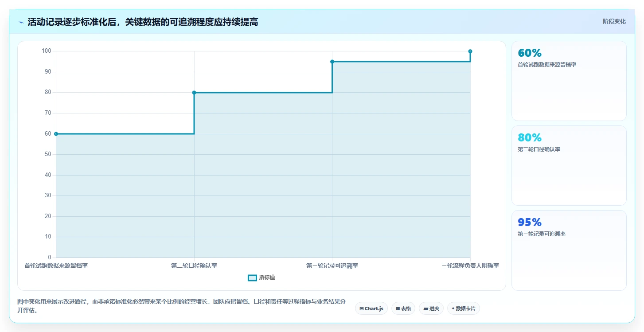The width and height of the screenshot is (644, 332).
Task: Toggle the 指标值 legend color box
Action: click(x=252, y=278)
